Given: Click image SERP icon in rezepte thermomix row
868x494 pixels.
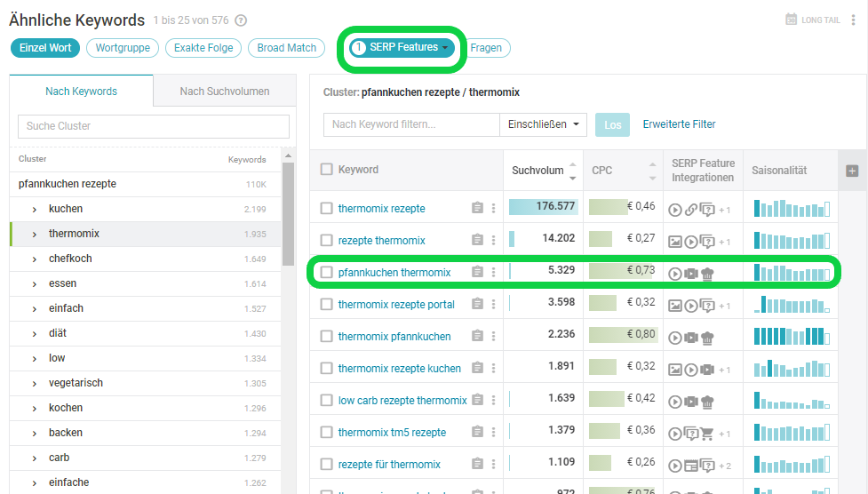Looking at the screenshot, I should [675, 242].
